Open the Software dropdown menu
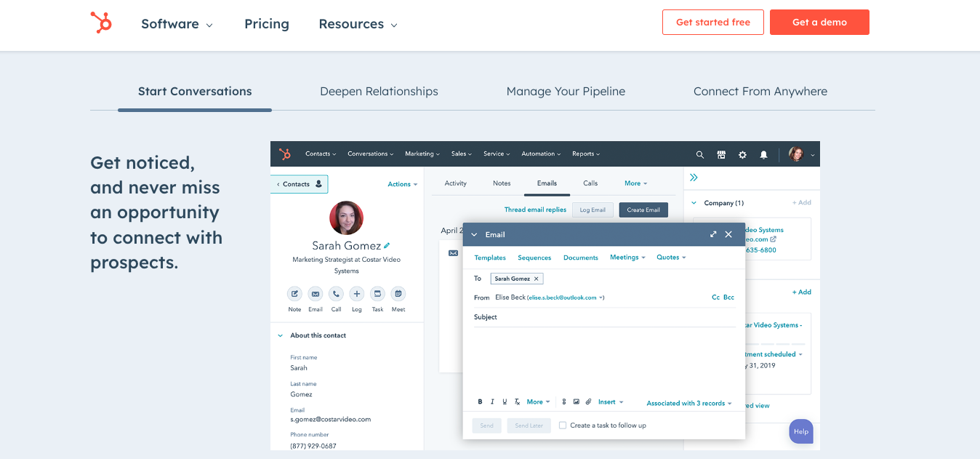Screen dimensions: 980x459 177,24
